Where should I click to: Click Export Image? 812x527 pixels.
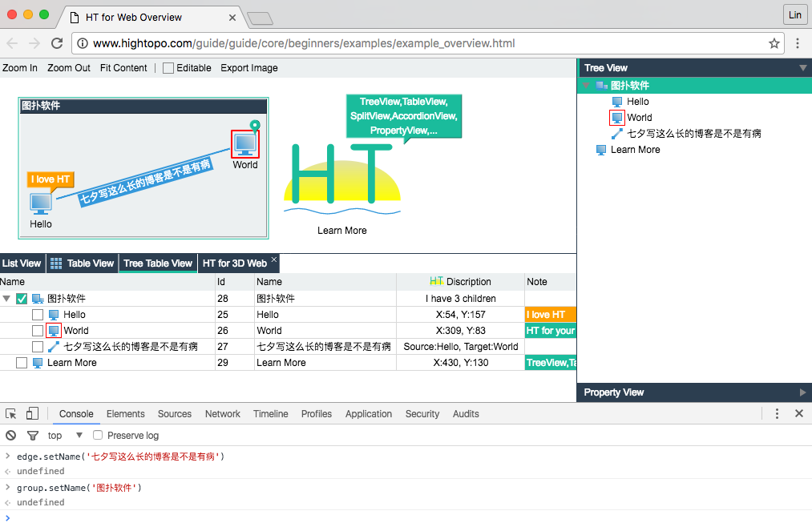[x=248, y=68]
